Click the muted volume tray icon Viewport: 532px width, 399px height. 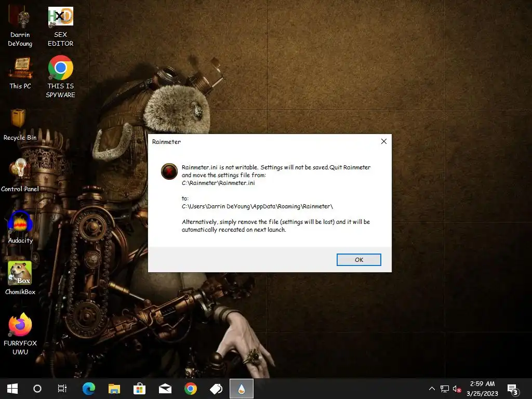click(x=457, y=389)
